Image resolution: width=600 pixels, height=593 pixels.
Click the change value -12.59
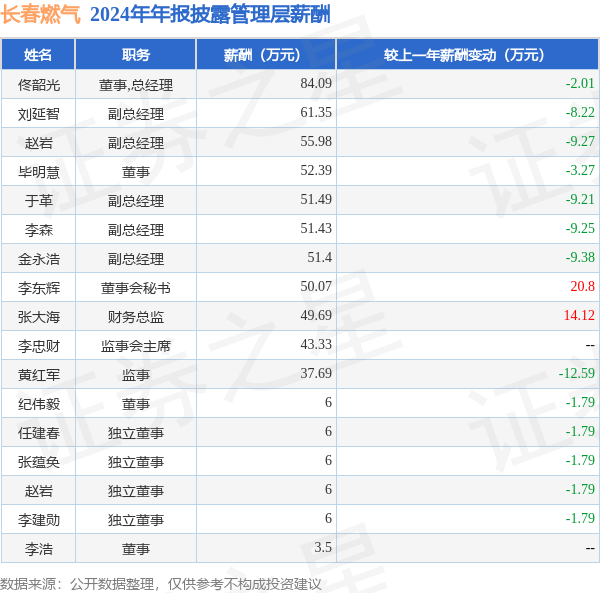click(577, 374)
